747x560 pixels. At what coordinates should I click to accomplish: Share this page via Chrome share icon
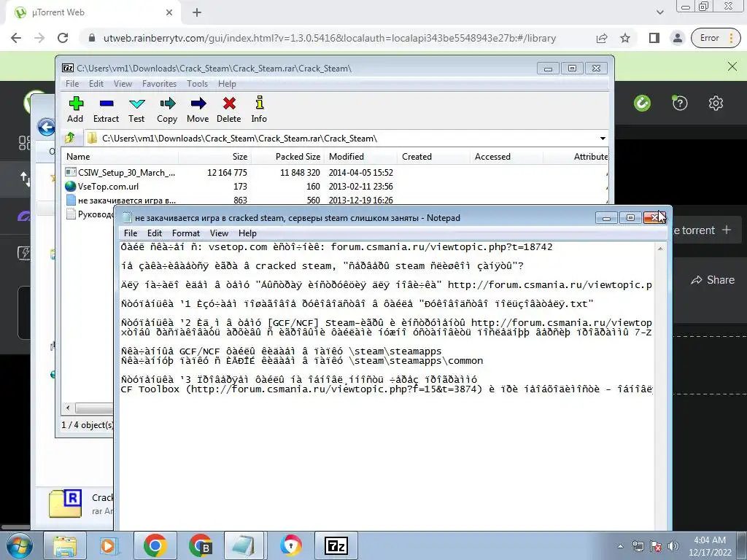602,38
